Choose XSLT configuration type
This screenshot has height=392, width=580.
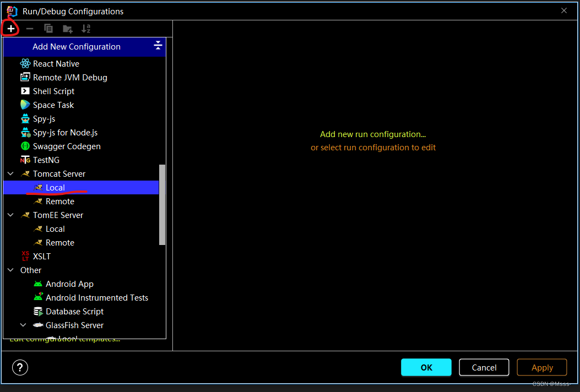[81, 256]
